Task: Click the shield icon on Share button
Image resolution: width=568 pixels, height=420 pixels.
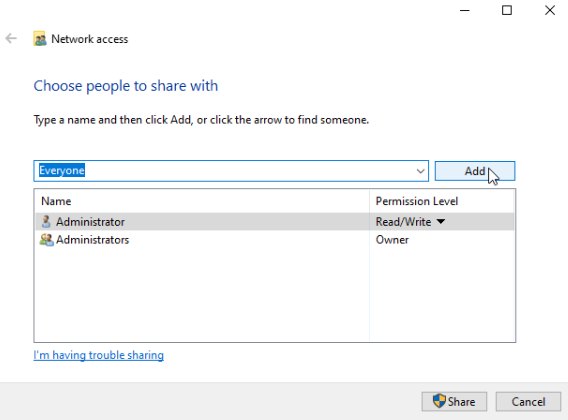Action: click(x=439, y=401)
